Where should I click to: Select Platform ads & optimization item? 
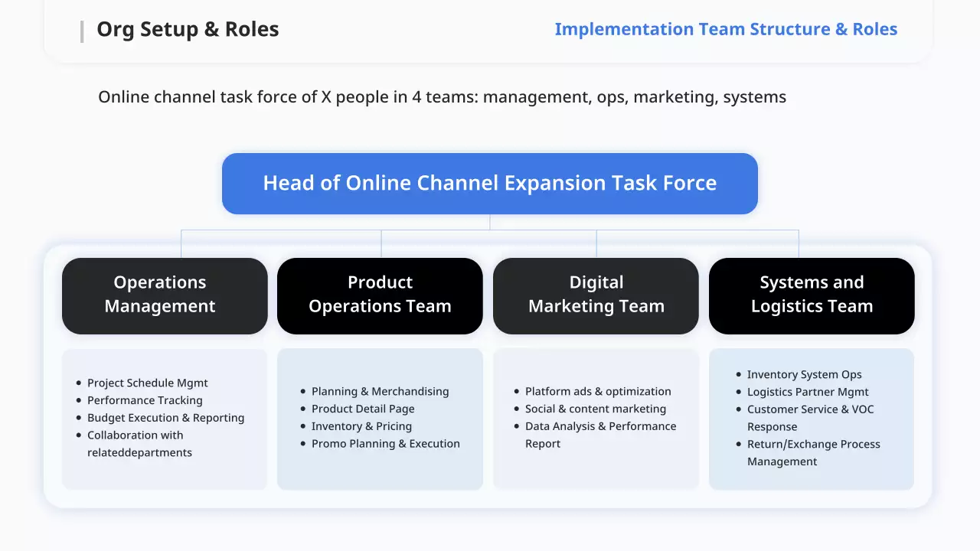[598, 392]
